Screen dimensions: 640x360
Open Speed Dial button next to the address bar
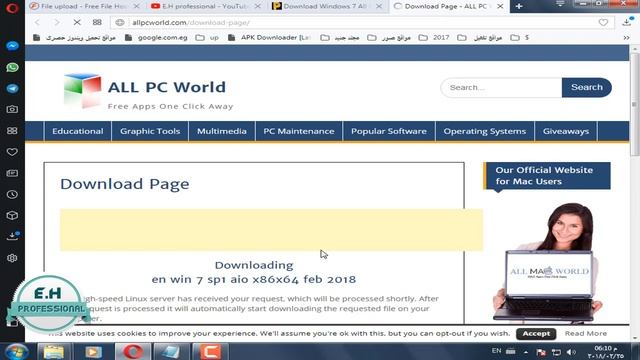[x=97, y=22]
